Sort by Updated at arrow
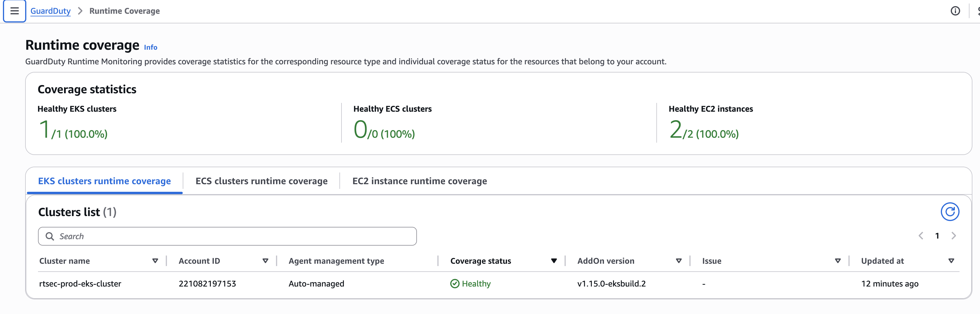This screenshot has height=314, width=980. coord(951,261)
